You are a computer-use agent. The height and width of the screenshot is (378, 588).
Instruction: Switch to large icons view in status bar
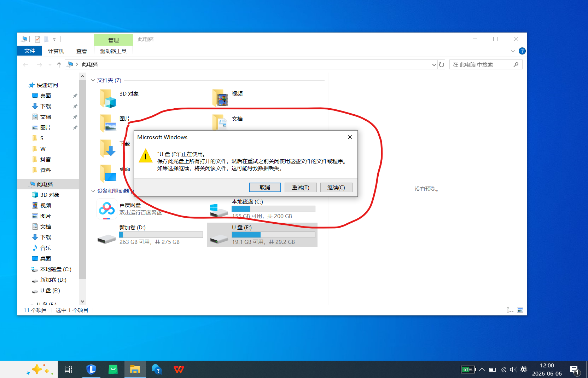click(x=520, y=310)
